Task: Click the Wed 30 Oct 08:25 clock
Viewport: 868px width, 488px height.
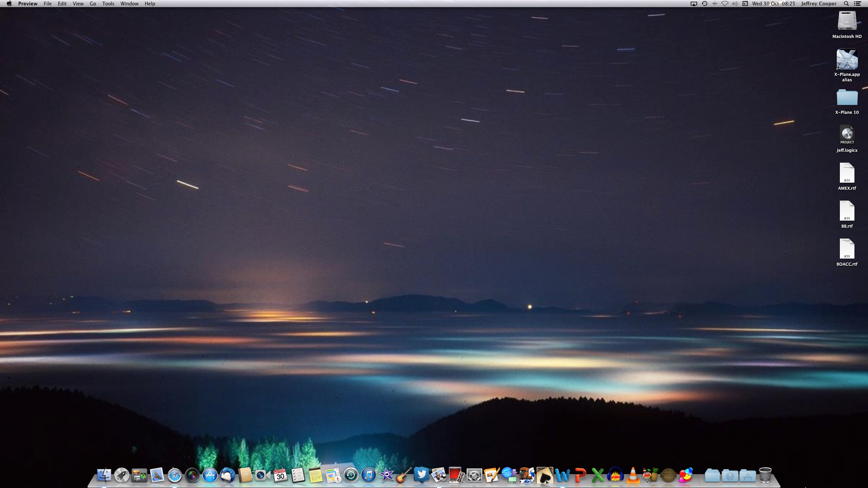Action: 773,4
